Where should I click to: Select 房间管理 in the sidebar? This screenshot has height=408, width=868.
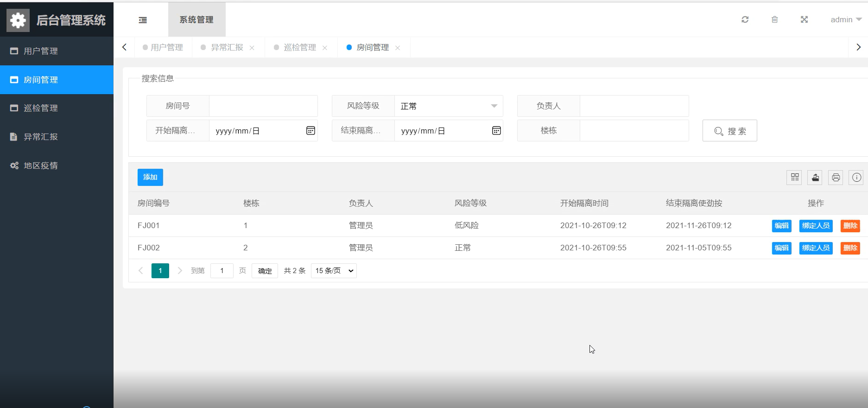tap(57, 80)
